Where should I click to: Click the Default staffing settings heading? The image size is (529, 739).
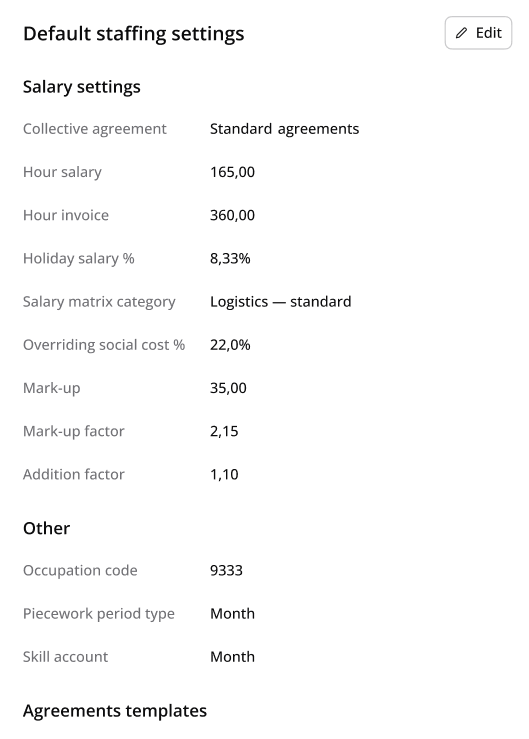[134, 34]
